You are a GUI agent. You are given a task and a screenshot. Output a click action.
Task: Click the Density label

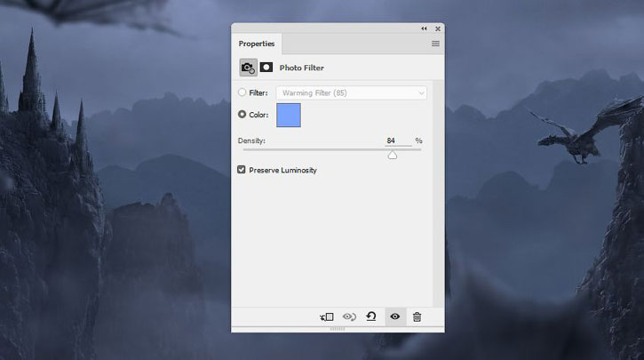point(251,140)
